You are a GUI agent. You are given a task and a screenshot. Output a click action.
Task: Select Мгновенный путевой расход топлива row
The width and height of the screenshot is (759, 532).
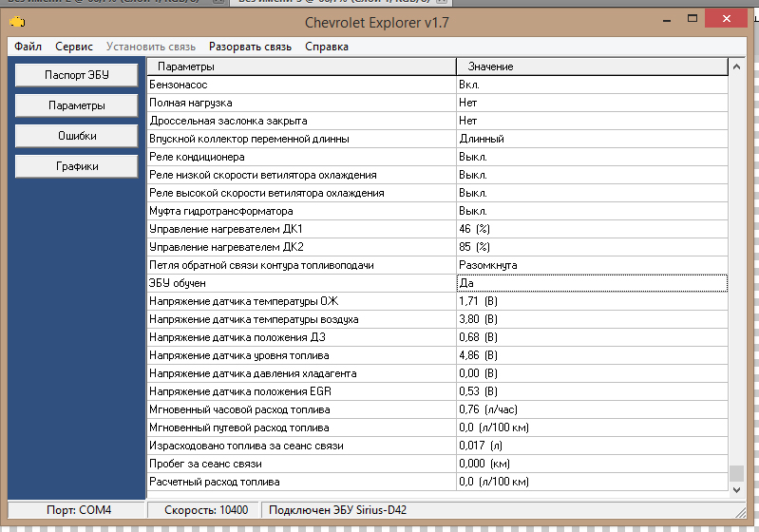click(437, 427)
